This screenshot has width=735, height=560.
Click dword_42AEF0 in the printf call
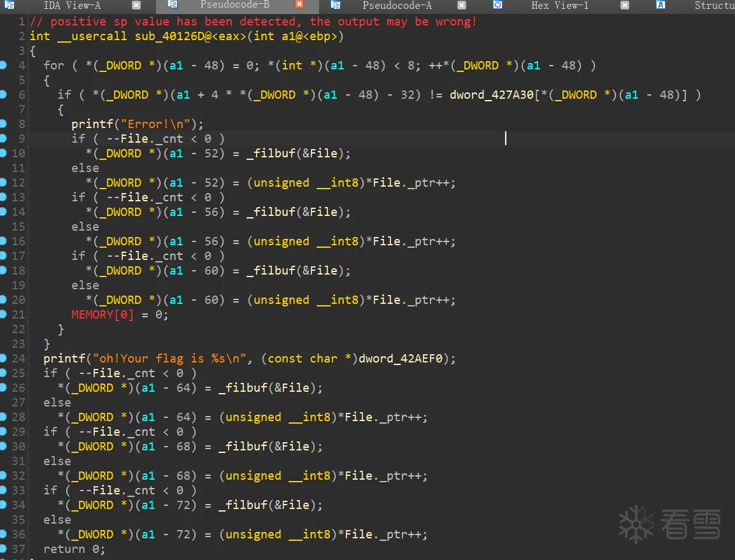point(401,359)
